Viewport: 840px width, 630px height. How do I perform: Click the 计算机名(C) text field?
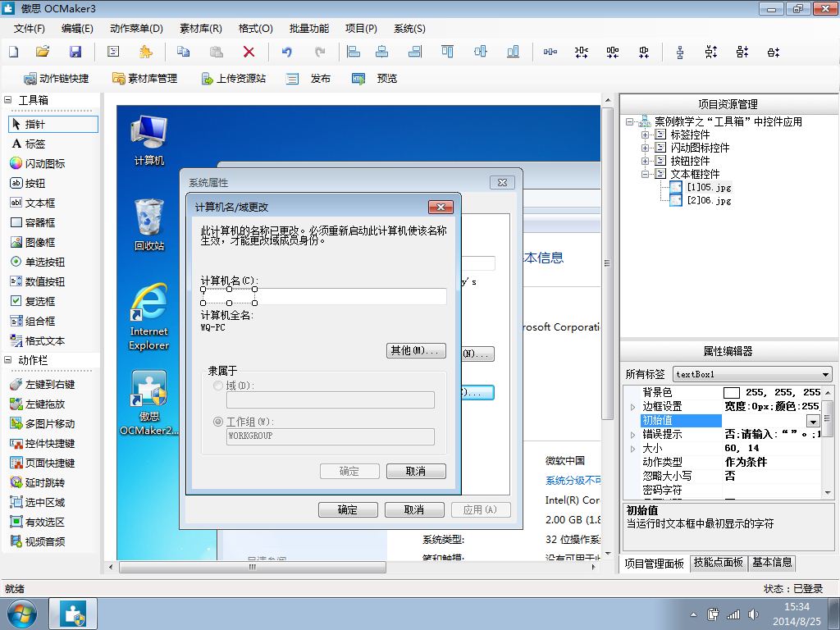tap(323, 296)
